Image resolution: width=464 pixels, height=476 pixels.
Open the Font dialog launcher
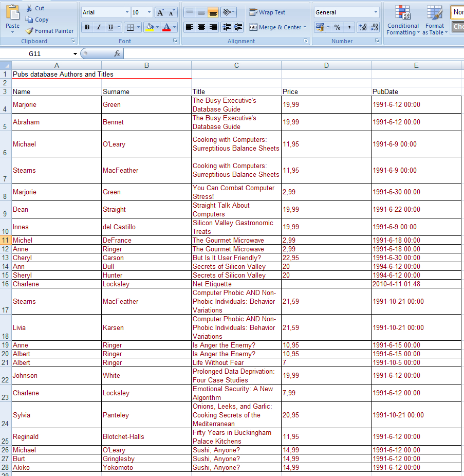click(x=175, y=41)
